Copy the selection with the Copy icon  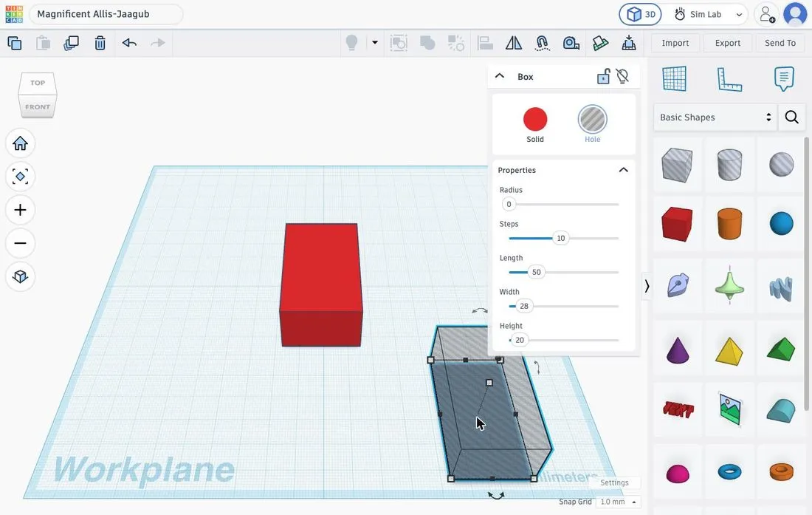click(x=15, y=43)
